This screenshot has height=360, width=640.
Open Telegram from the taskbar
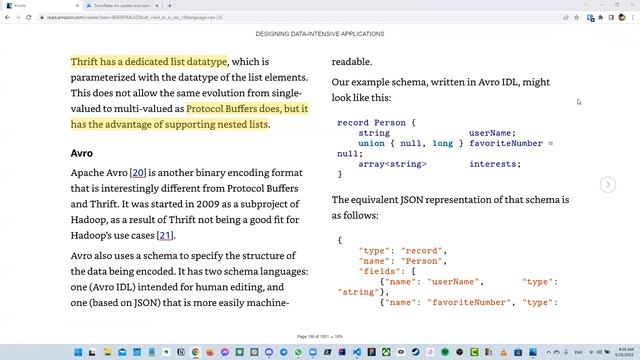point(283,352)
